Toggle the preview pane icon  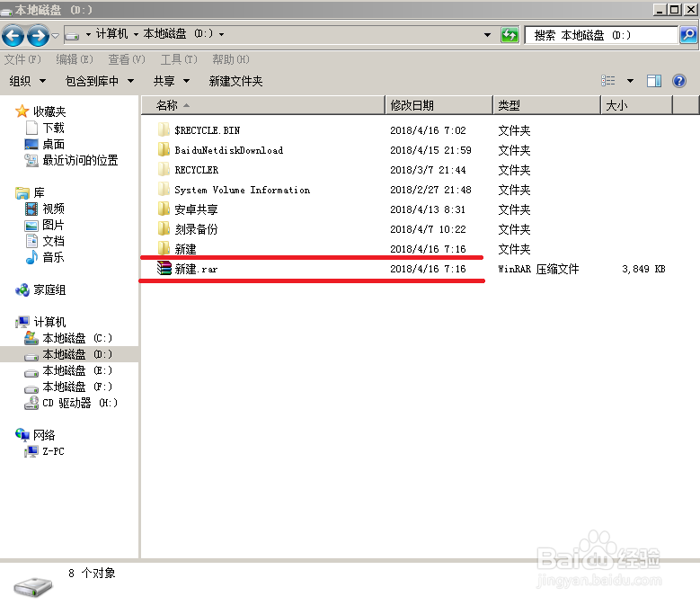coord(654,81)
